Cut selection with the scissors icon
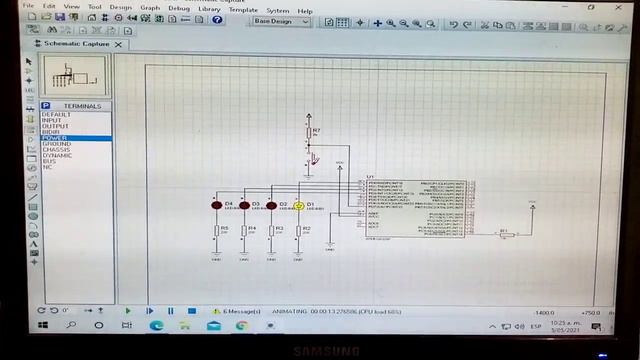Viewport: 640px width, 360px height. (484, 25)
